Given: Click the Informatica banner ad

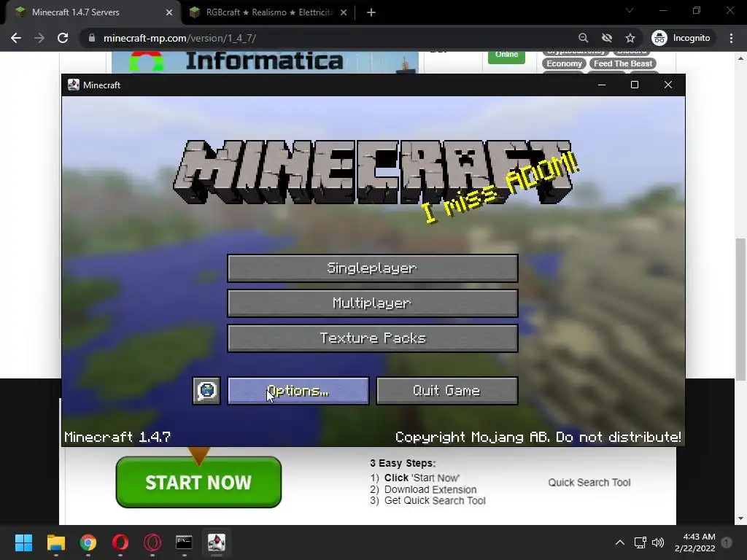Looking at the screenshot, I should [265, 63].
